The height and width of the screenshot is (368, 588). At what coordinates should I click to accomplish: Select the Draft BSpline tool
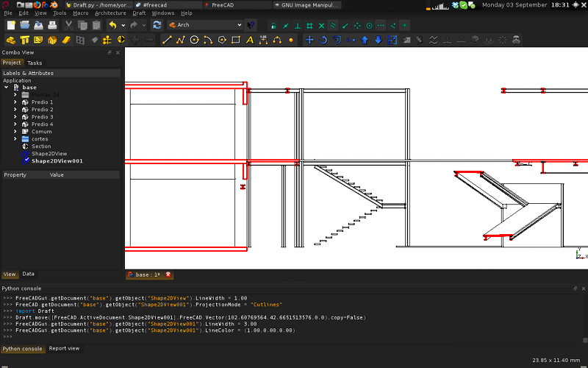pyautogui.click(x=277, y=40)
